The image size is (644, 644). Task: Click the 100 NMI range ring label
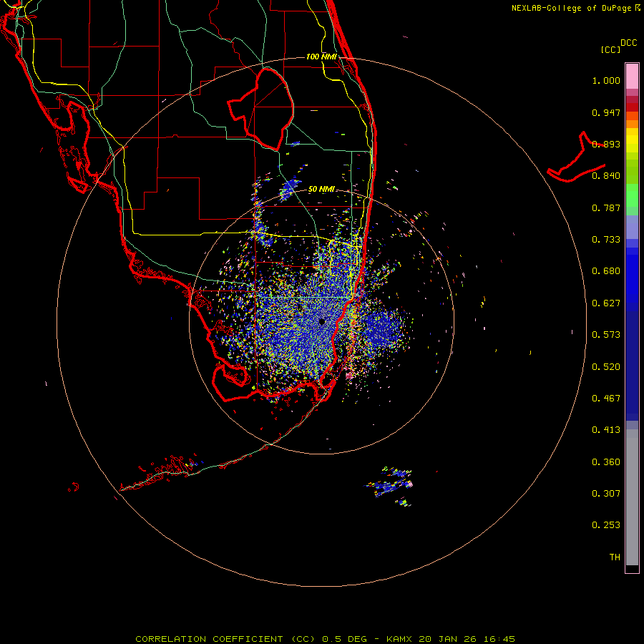(321, 57)
